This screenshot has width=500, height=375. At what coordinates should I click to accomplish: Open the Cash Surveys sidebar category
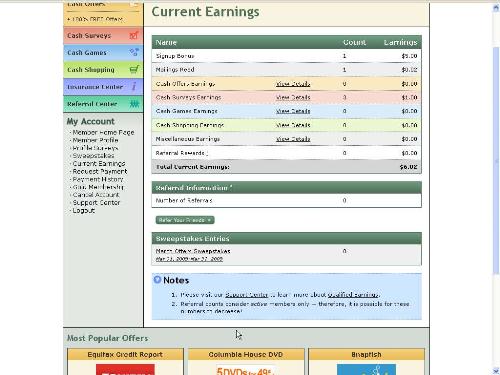click(103, 36)
